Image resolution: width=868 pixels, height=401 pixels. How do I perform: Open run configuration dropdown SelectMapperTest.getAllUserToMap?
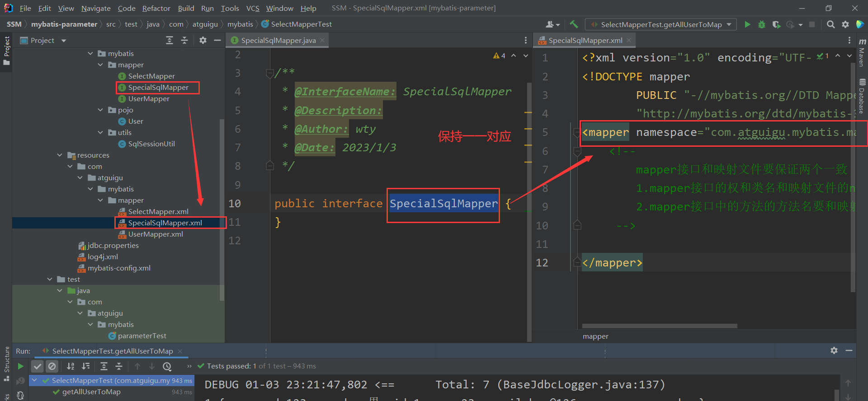pos(661,24)
